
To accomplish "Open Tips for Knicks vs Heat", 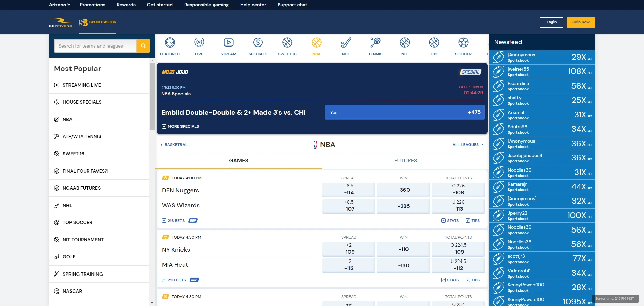I will [473, 280].
